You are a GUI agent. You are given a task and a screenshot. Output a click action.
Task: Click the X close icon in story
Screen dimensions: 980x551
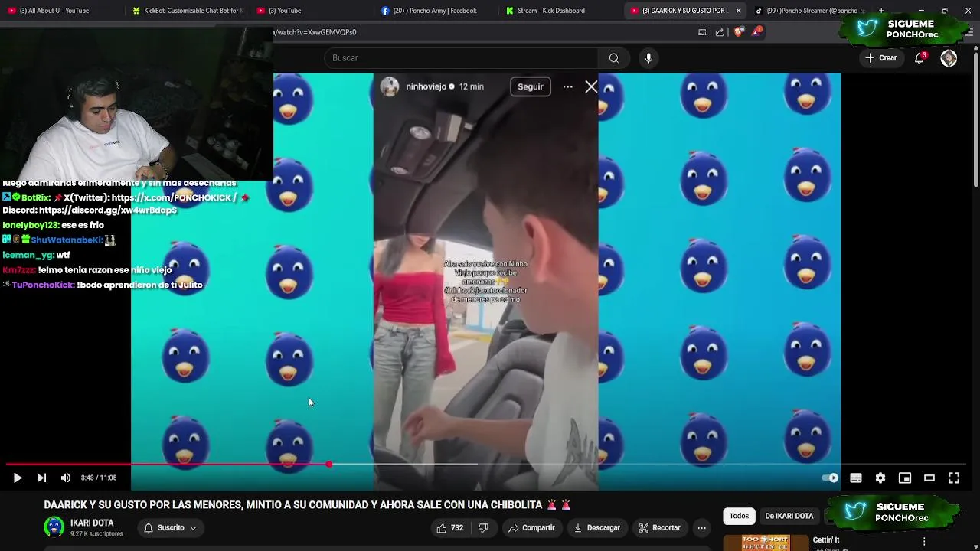click(x=591, y=86)
